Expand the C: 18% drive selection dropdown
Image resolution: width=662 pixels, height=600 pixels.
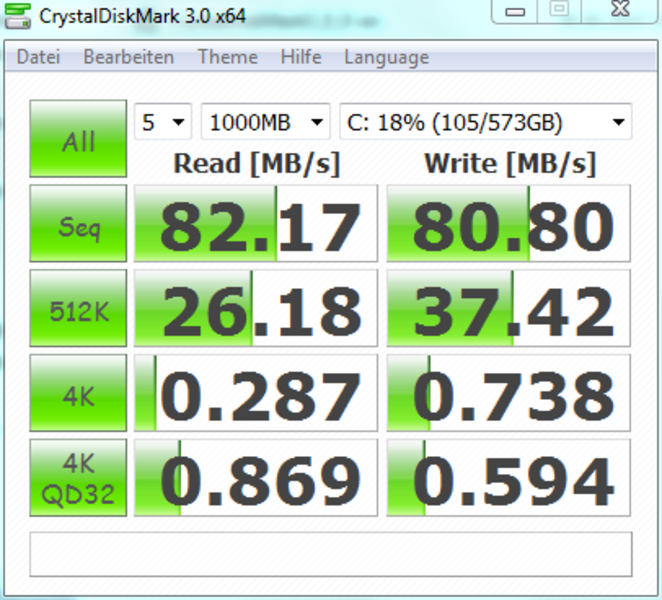(x=486, y=122)
